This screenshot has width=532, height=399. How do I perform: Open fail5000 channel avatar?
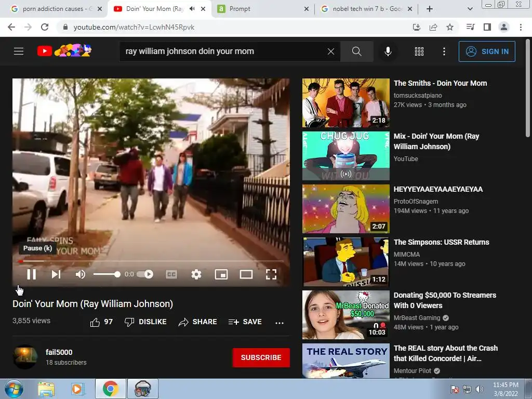[x=25, y=357]
